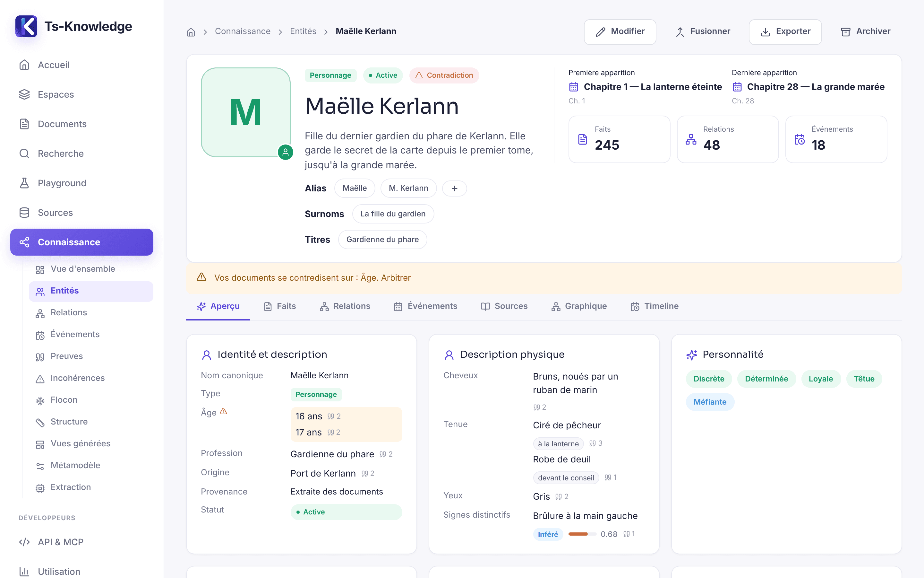Open Espaces in the sidebar
The image size is (924, 578).
82,94
